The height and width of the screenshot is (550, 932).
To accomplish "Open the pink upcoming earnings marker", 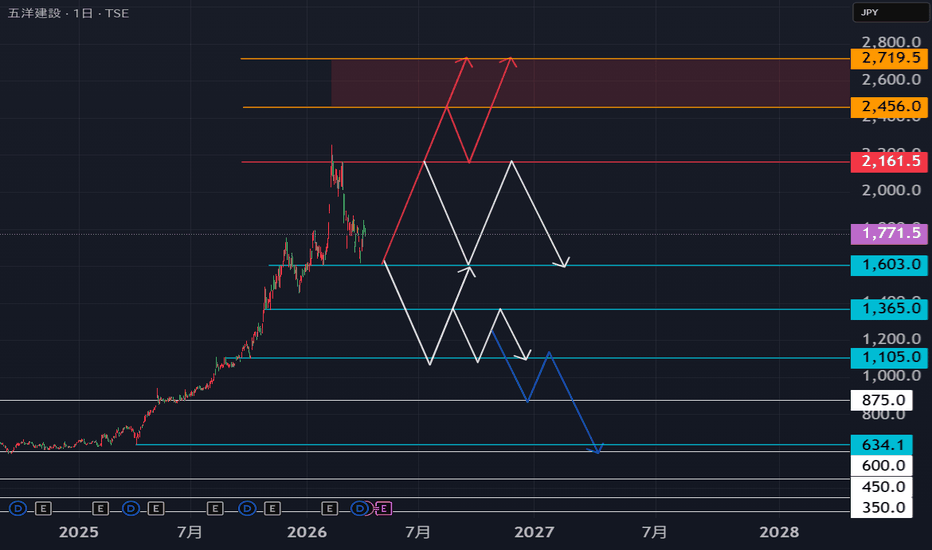I will 383,508.
